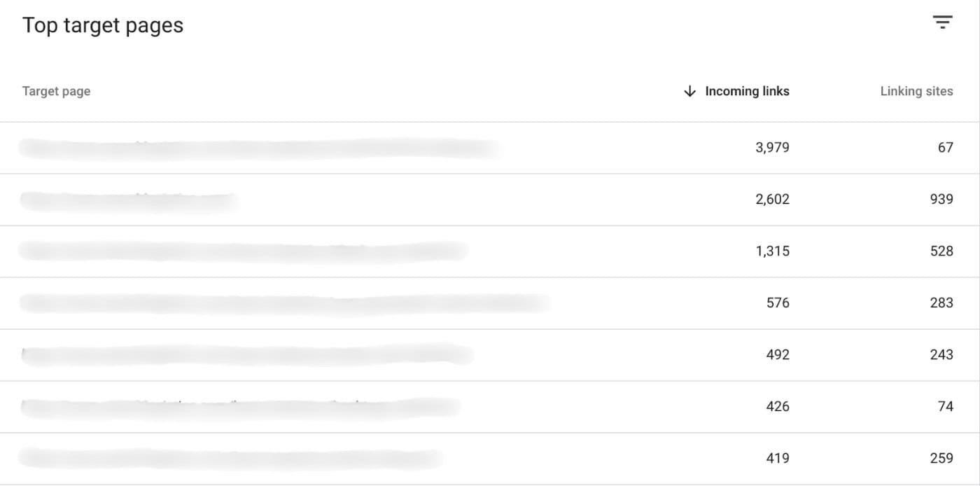The image size is (980, 486).
Task: Click the Incoming links column header
Action: click(x=748, y=91)
